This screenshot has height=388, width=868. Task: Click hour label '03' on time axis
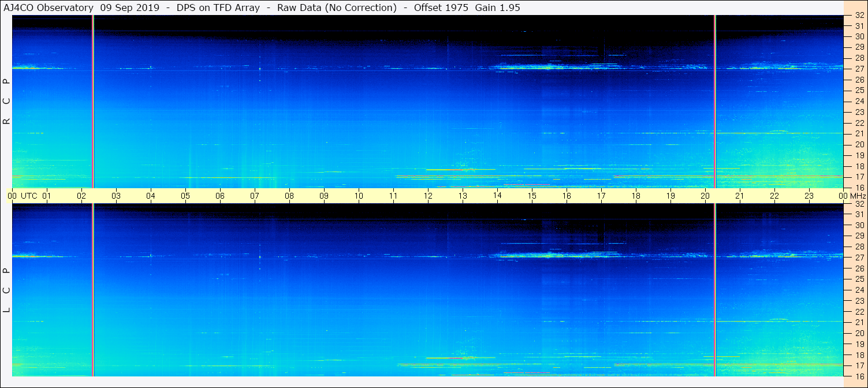click(x=116, y=196)
